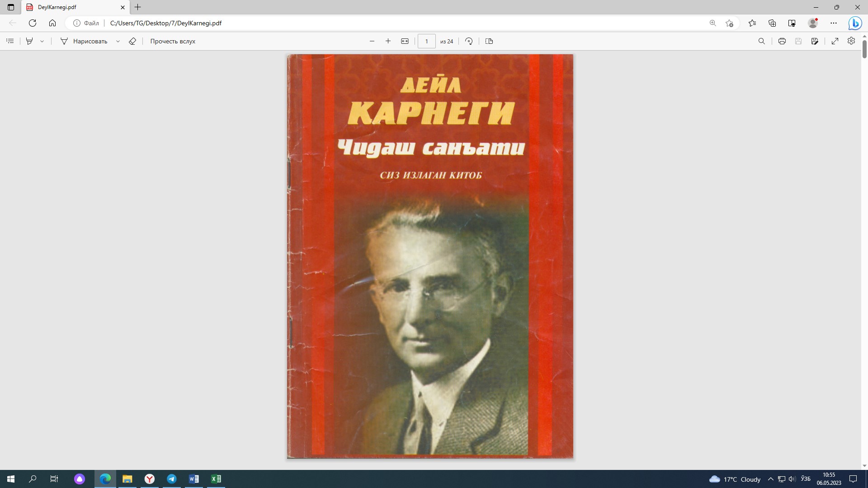Screen dimensions: 868x488
Task: Open the document table of contents pane
Action: click(x=10, y=41)
